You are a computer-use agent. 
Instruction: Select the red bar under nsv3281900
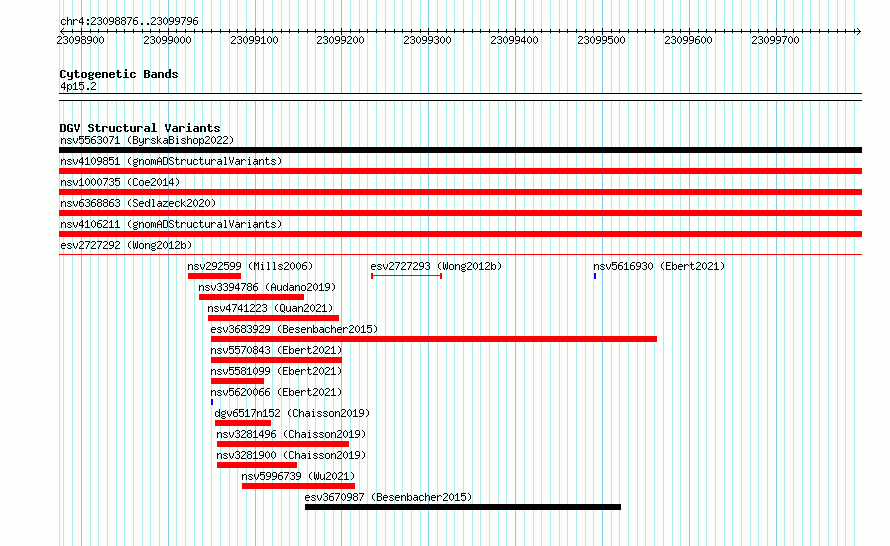[257, 465]
